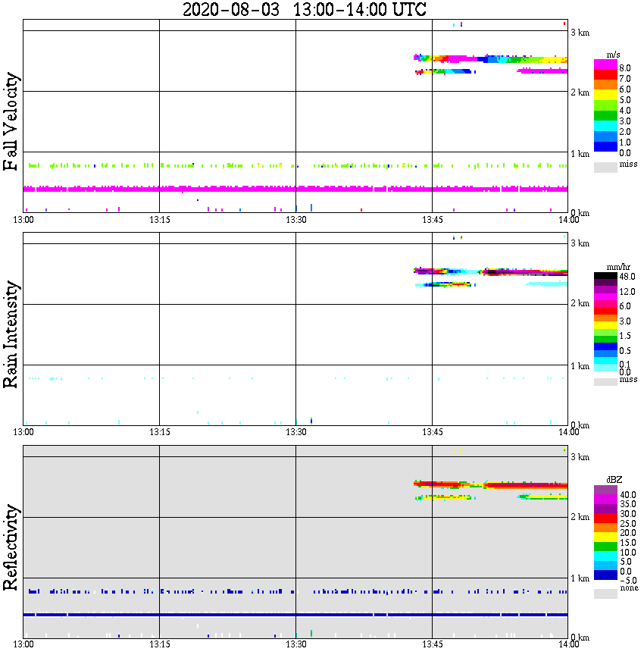
Task: Pick the red swatch in the dBZ legend
Action: pos(605,518)
